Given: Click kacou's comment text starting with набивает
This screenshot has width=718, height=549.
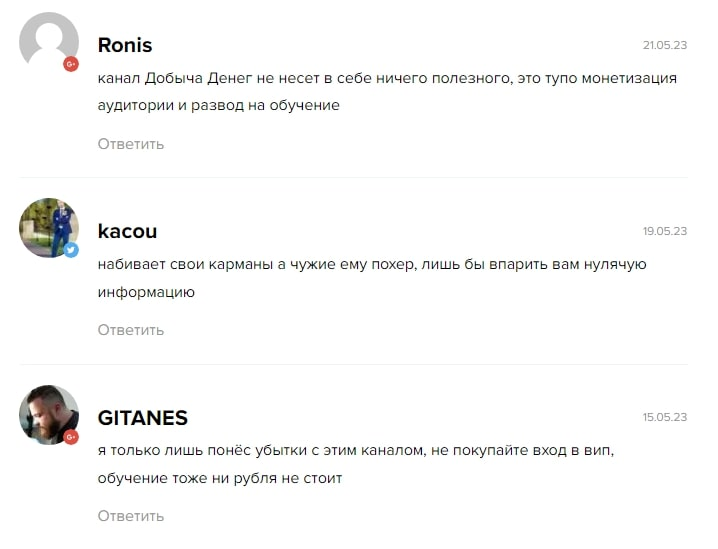Looking at the screenshot, I should coord(372,264).
